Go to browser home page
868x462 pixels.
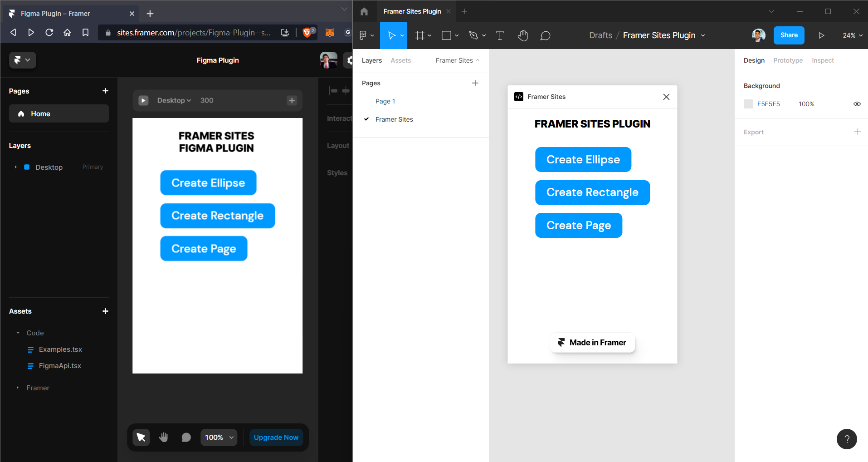tap(67, 32)
